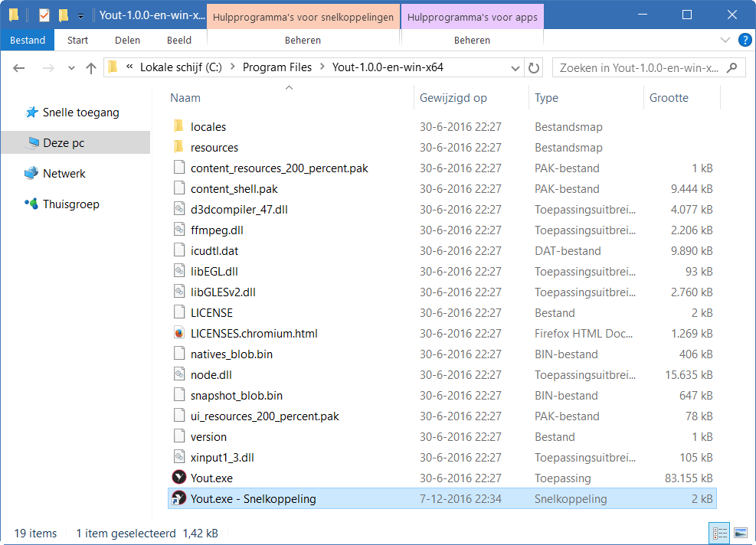756x545 pixels.
Task: Sort by the Naam column header
Action: [185, 98]
